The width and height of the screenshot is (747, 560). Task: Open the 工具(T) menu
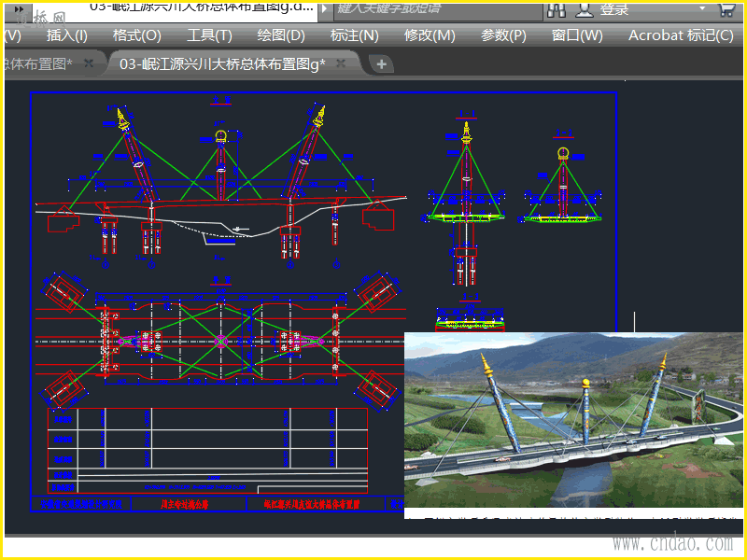209,35
